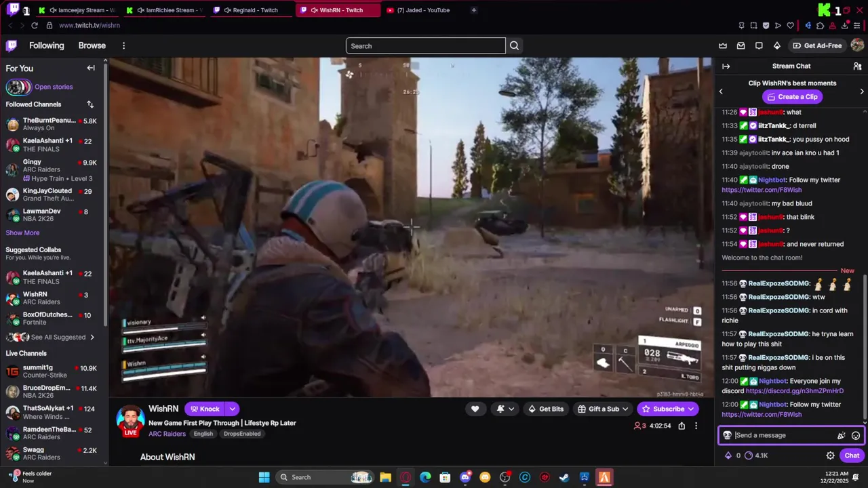Switch to the Reginald - Twitch tab
This screenshot has width=868, height=488.
(252, 10)
